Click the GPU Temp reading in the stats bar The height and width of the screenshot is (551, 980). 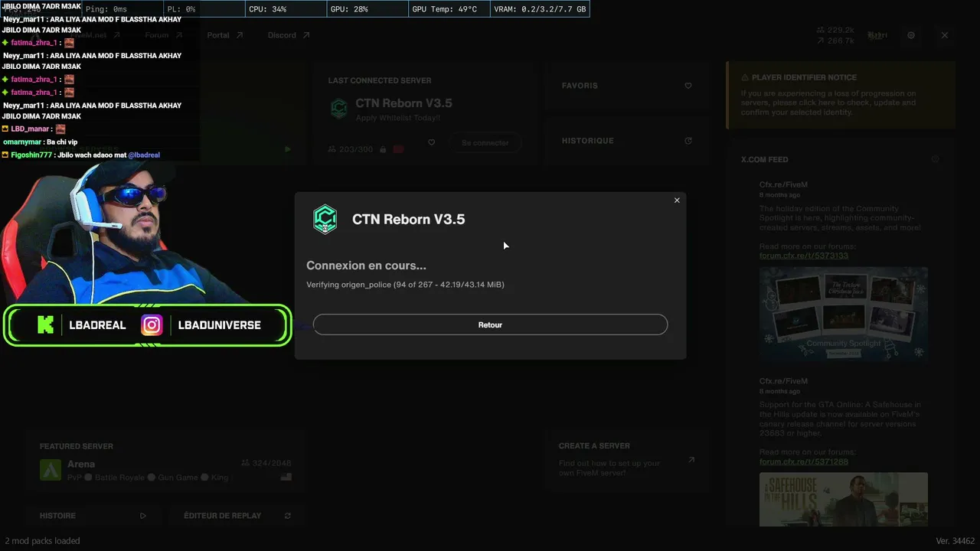click(445, 9)
